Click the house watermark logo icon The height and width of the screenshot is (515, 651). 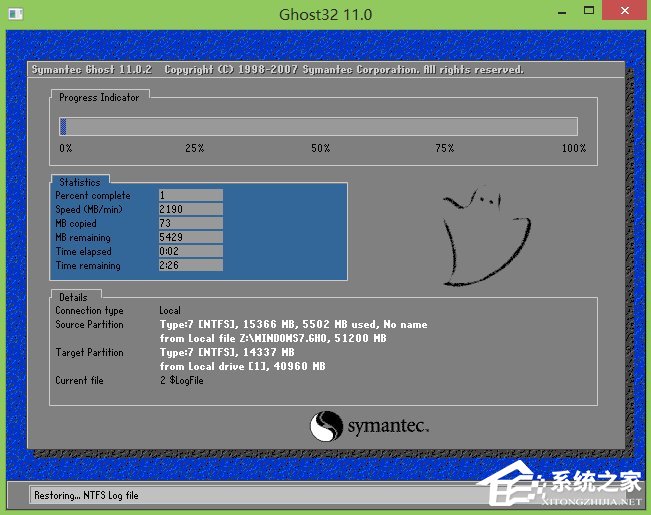507,488
